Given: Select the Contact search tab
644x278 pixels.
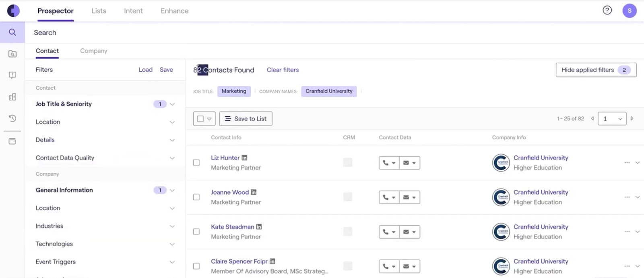Looking at the screenshot, I should tap(47, 51).
